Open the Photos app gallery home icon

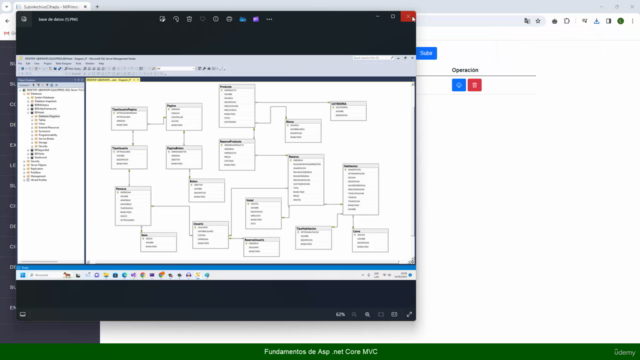(x=24, y=19)
